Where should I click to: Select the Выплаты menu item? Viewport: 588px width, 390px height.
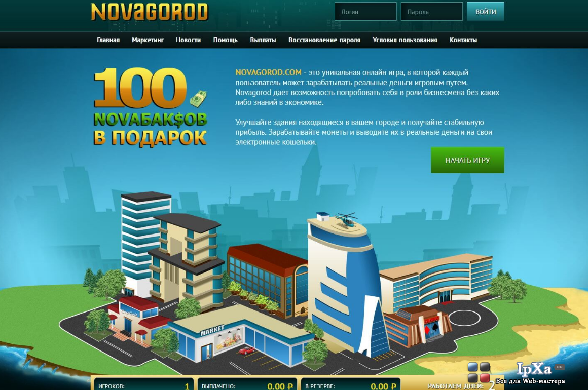(263, 40)
